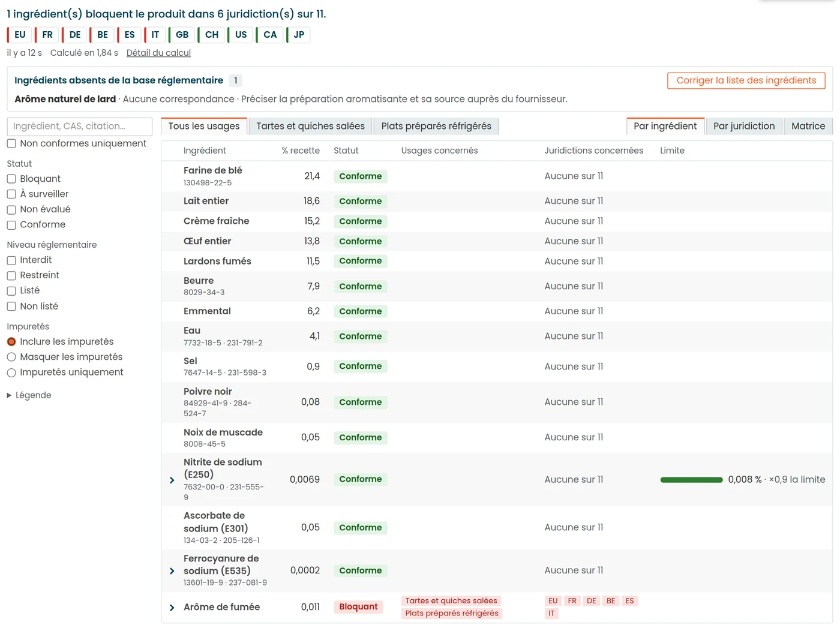Image resolution: width=840 pixels, height=640 pixels.
Task: Focus the ingredient, CAS, citation search field
Action: [x=80, y=127]
